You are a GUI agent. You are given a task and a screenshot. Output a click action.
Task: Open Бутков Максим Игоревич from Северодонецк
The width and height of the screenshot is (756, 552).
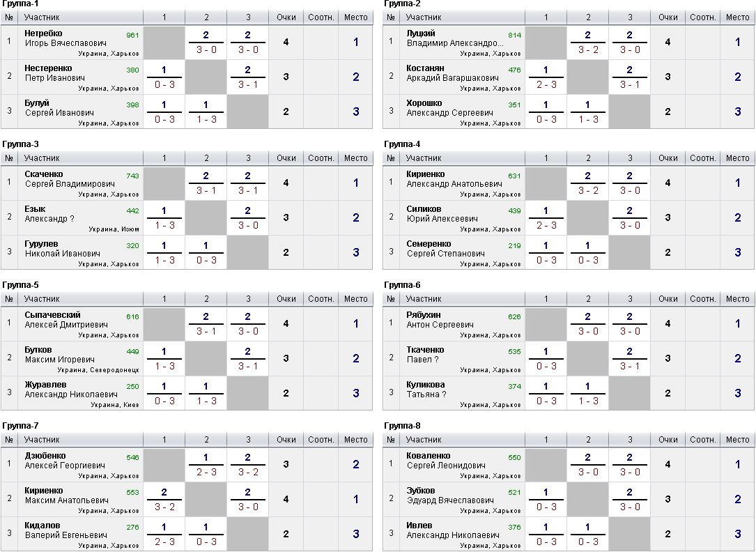pyautogui.click(x=59, y=354)
